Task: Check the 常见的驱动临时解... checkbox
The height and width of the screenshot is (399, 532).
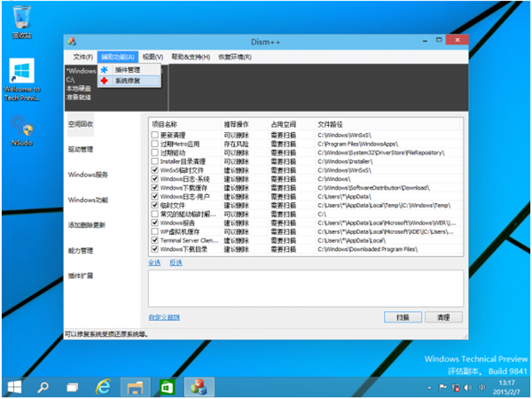Action: [x=154, y=214]
